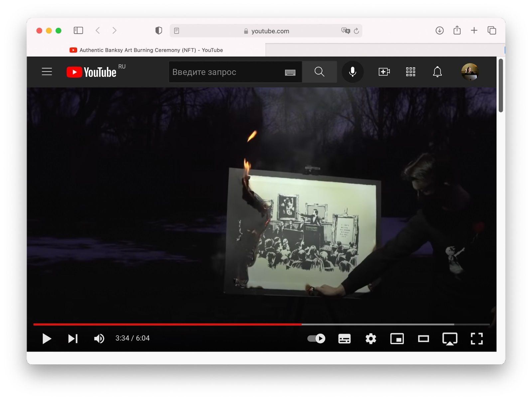Click the red video progress bar
Viewport: 532px width, 400px height.
tap(167, 324)
